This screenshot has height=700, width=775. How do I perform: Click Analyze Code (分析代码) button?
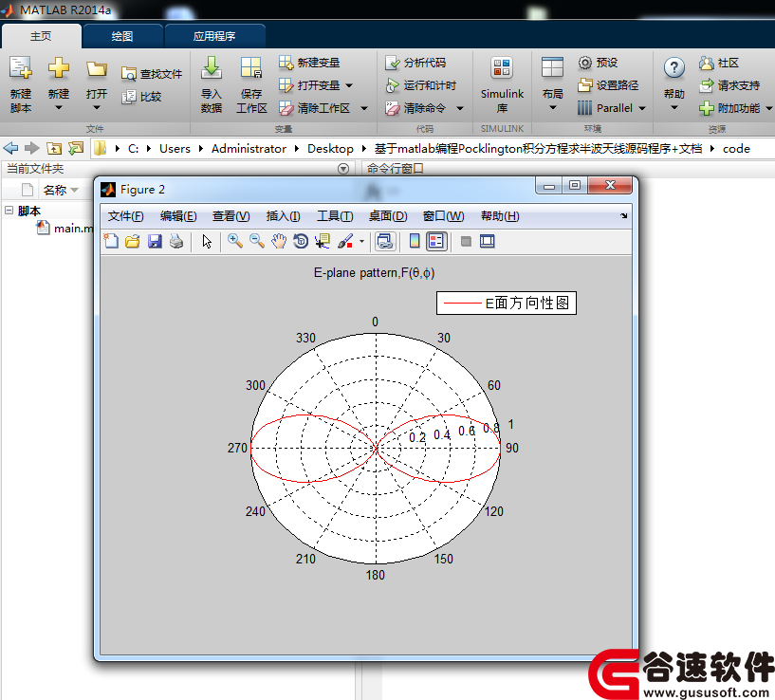pos(415,63)
